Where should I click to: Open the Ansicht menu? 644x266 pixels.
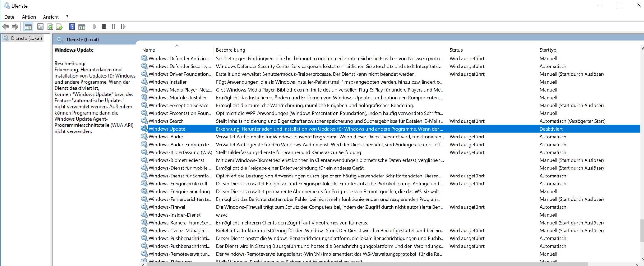[51, 17]
